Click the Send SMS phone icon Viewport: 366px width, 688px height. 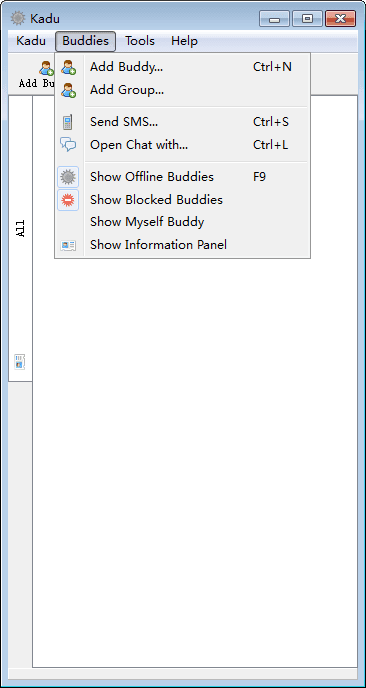pos(68,122)
